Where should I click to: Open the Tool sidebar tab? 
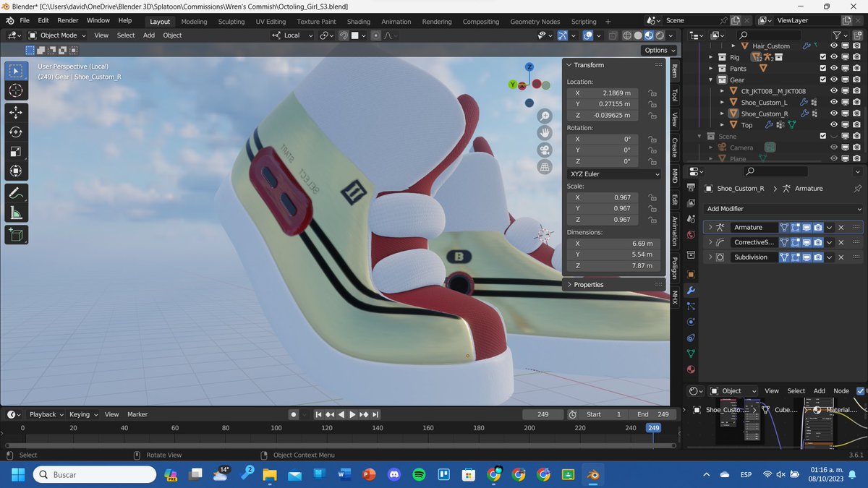click(x=674, y=95)
